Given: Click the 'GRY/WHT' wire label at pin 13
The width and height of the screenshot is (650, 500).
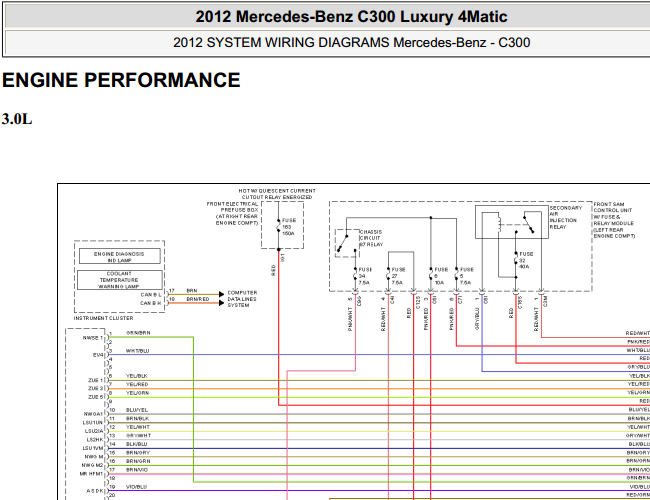Looking at the screenshot, I should (138, 436).
